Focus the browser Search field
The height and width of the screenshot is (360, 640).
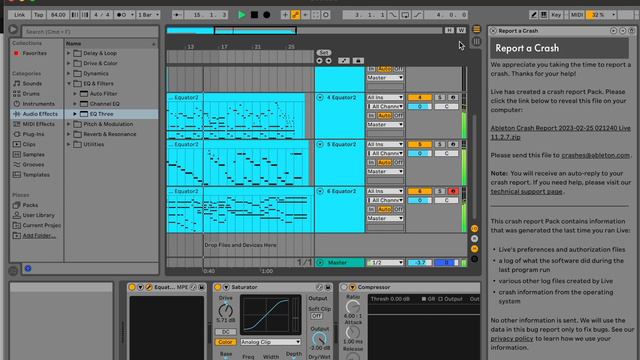(x=90, y=31)
